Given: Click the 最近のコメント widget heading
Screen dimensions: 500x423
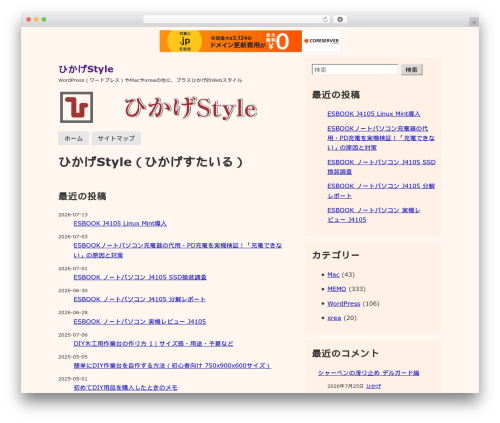Looking at the screenshot, I should 345,353.
